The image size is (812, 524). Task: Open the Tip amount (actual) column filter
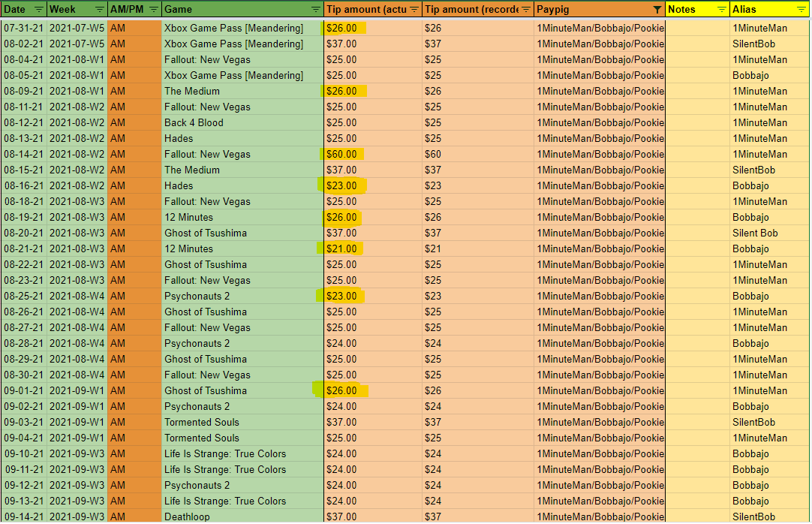pyautogui.click(x=414, y=9)
